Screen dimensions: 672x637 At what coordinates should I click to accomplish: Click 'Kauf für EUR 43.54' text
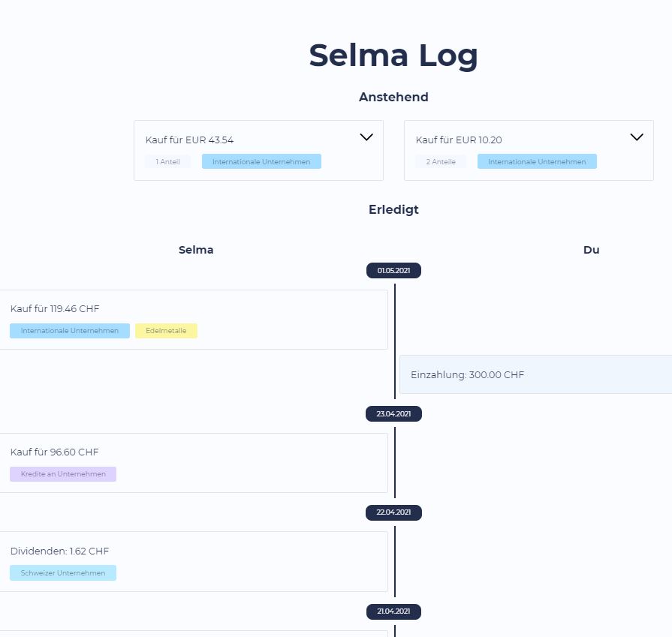pyautogui.click(x=189, y=140)
